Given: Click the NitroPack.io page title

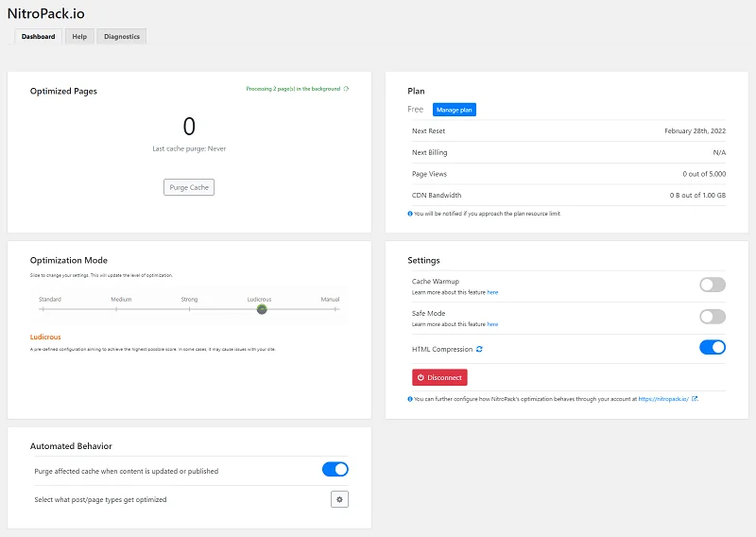Looking at the screenshot, I should [x=45, y=13].
